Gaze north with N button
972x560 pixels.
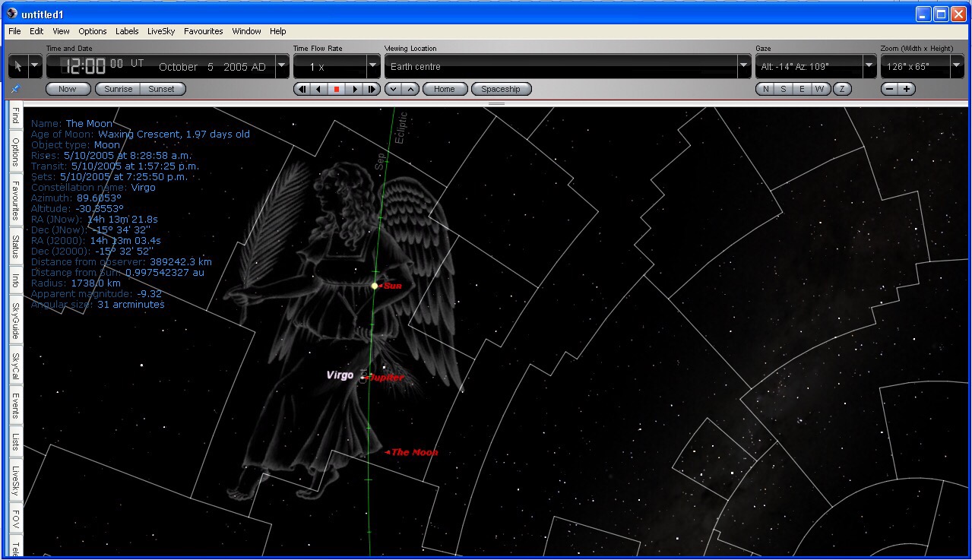point(765,89)
